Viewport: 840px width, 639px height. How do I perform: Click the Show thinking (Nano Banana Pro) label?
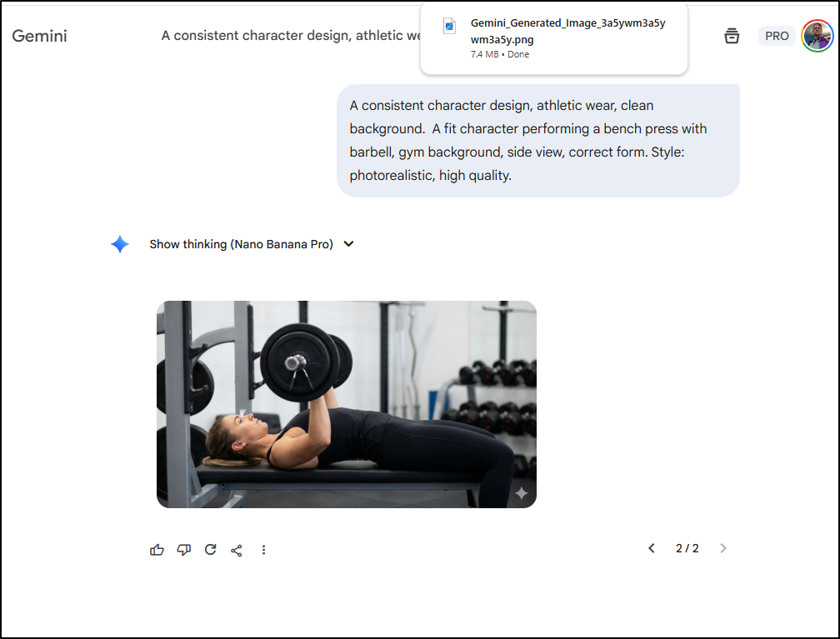(x=241, y=244)
